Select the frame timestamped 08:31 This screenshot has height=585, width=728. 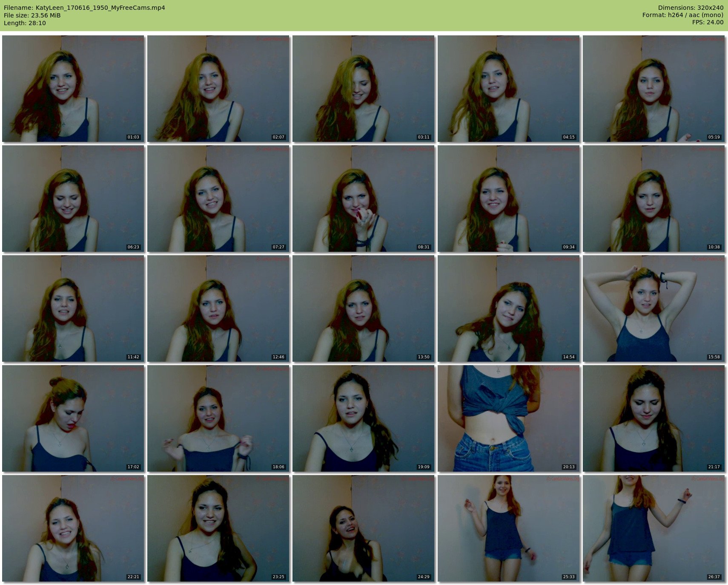[363, 198]
